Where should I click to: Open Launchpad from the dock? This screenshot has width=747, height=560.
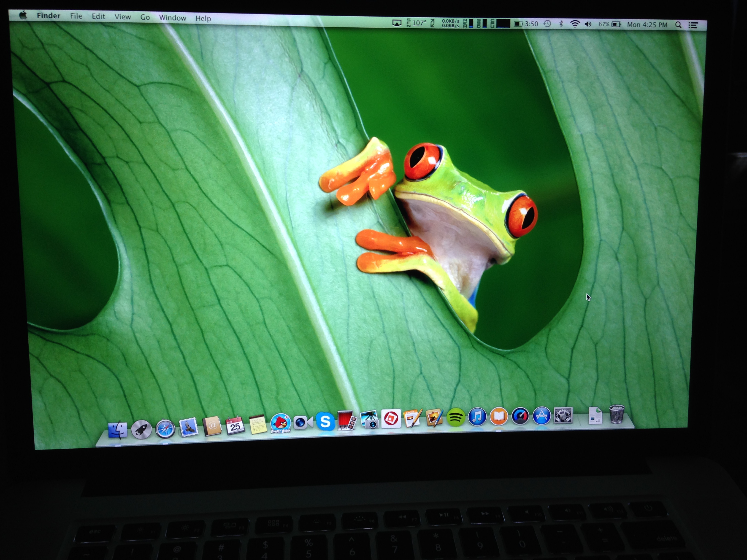click(141, 429)
